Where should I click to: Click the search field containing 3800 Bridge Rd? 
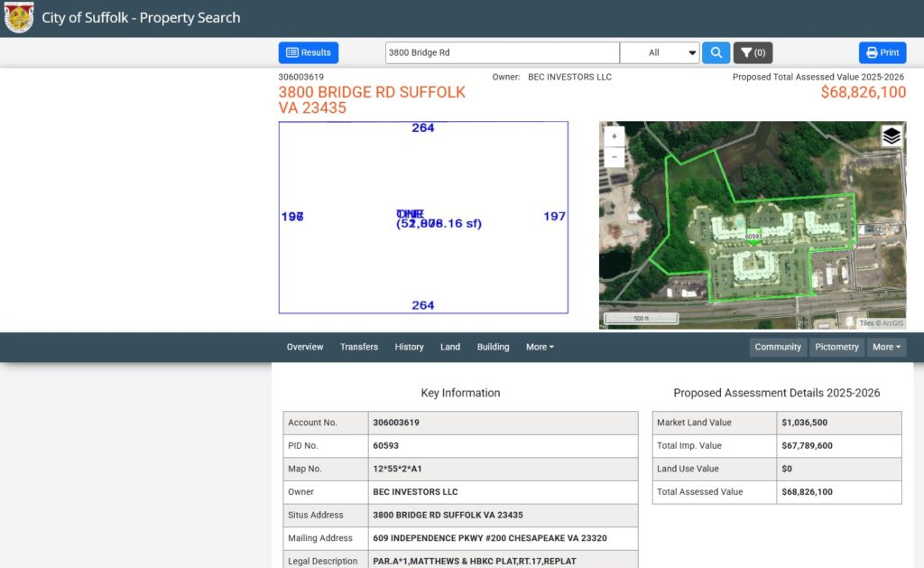click(502, 52)
